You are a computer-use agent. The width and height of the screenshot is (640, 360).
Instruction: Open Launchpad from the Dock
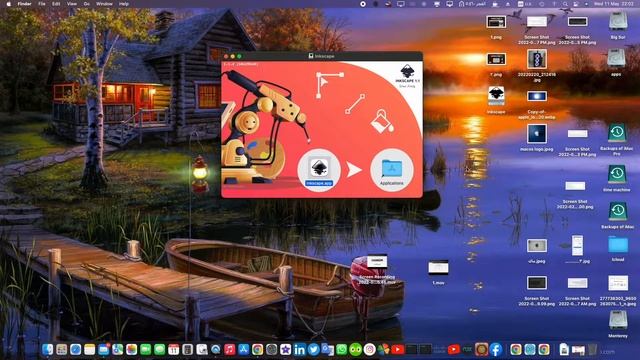click(62, 349)
